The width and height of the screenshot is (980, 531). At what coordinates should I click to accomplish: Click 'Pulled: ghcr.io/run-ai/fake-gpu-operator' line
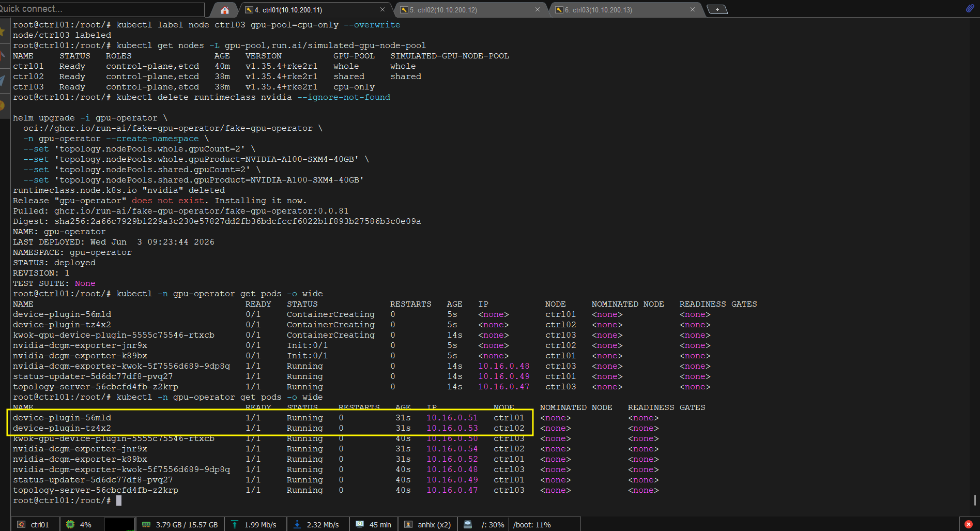[x=180, y=211]
